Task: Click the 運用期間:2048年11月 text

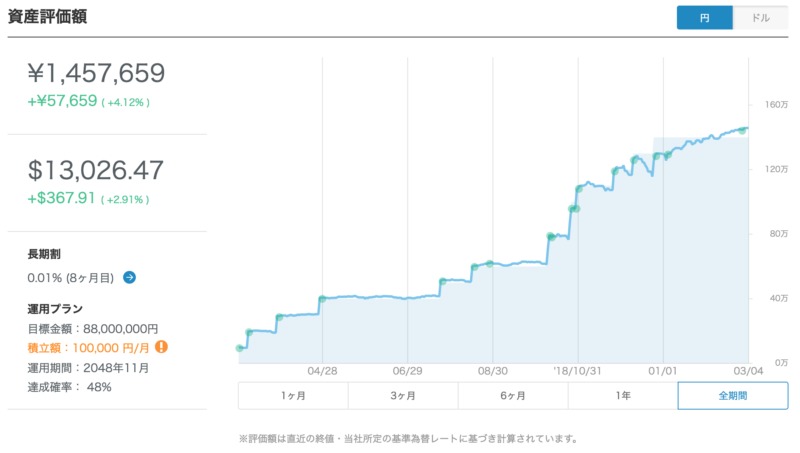Action: [x=88, y=368]
